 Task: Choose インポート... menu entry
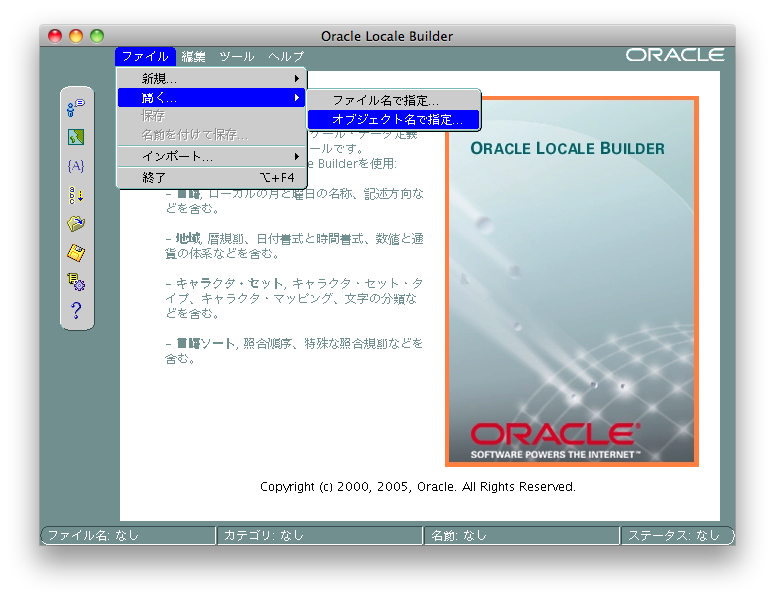(212, 157)
